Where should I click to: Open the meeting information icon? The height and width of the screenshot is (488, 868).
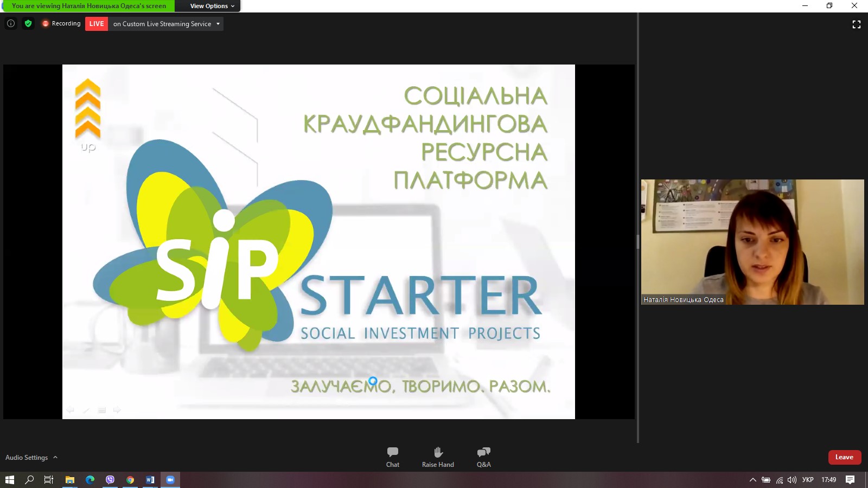pyautogui.click(x=11, y=23)
